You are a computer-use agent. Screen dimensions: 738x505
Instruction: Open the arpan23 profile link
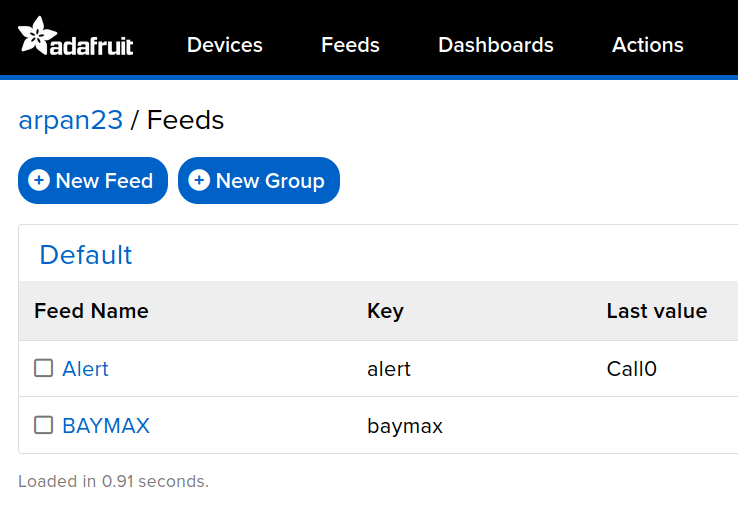pos(70,121)
